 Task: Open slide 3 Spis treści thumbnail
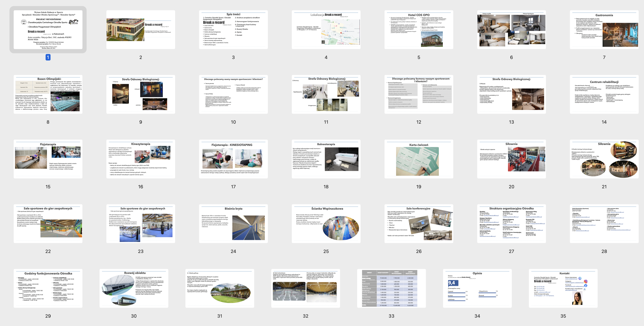(233, 29)
